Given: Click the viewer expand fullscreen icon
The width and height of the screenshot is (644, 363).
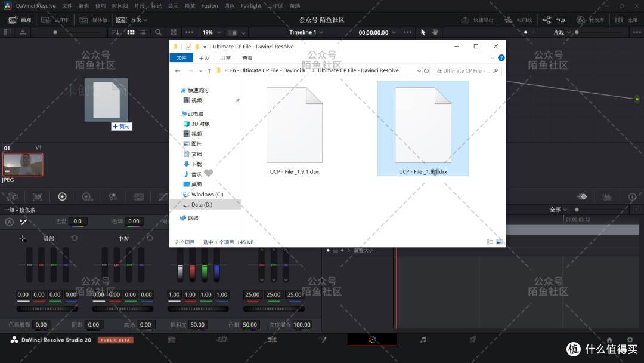Looking at the screenshot, I should pyautogui.click(x=174, y=32).
